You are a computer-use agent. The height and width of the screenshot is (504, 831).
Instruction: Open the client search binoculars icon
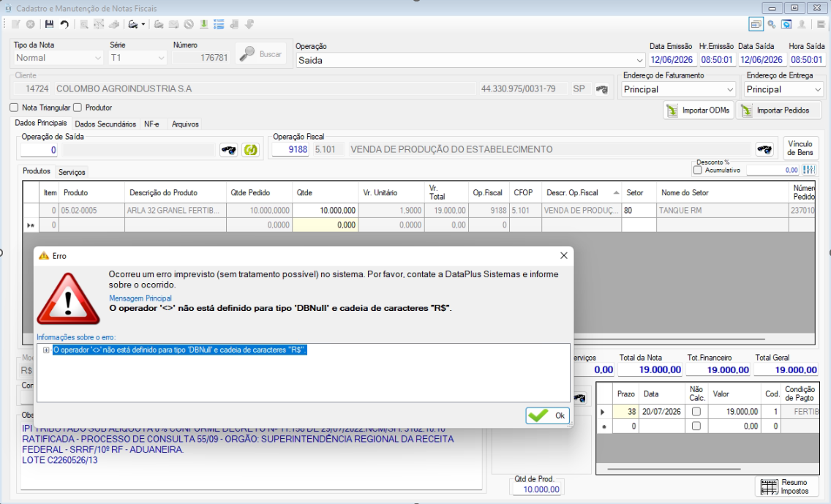point(601,89)
